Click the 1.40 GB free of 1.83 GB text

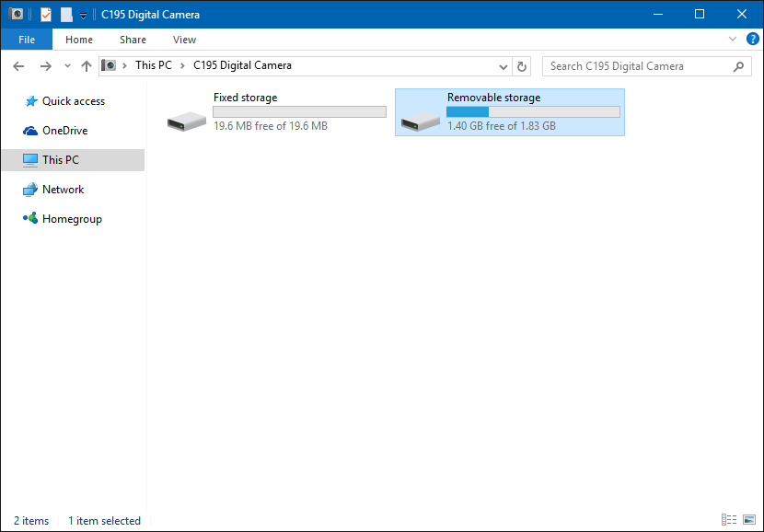(x=502, y=126)
